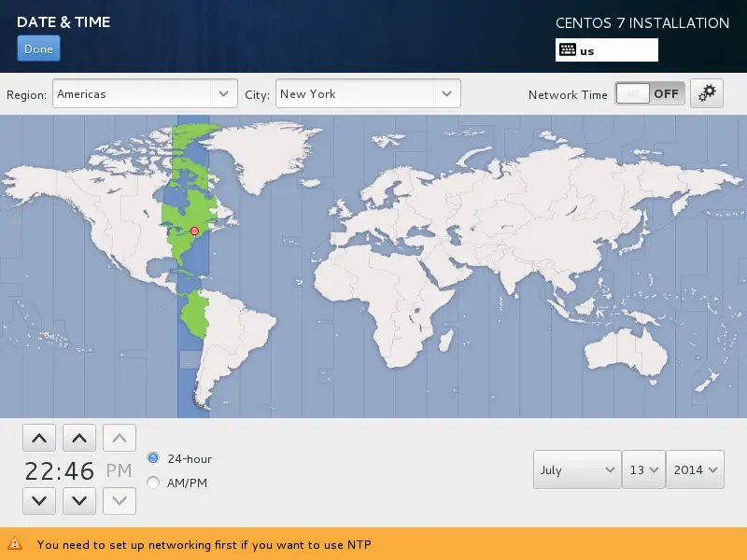Select the AM/PM time format
The image size is (747, 560).
point(153,483)
